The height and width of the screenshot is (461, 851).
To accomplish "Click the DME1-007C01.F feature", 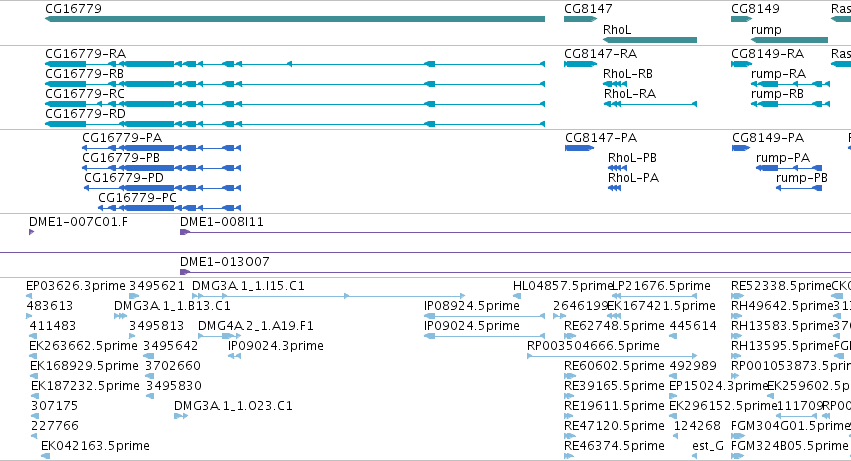I will tap(31, 232).
